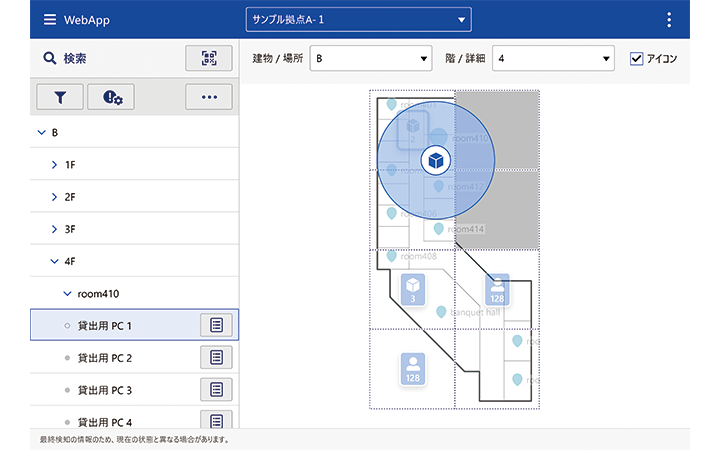Click the person marker in the lower-left map area

(x=412, y=369)
